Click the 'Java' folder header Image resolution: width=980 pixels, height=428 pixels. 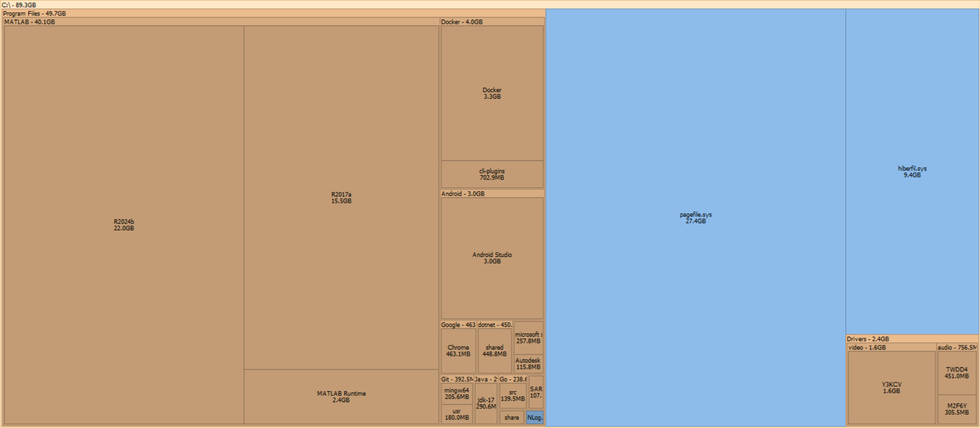point(486,379)
